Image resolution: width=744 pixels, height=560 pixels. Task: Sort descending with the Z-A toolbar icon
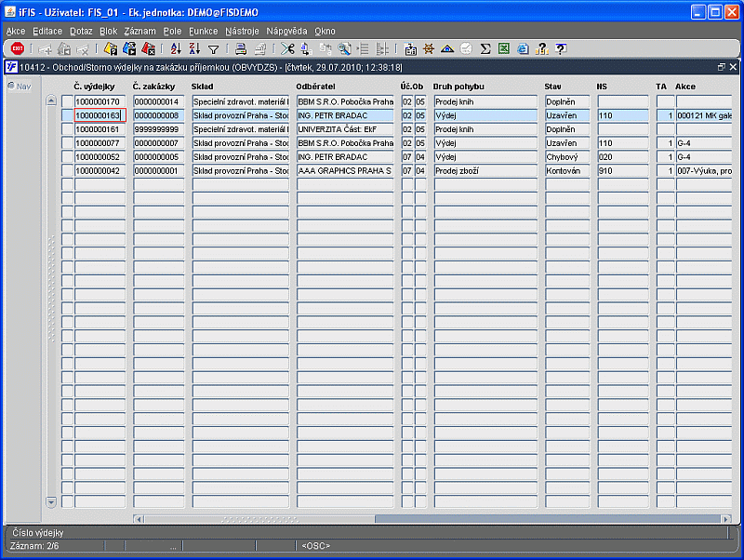[x=194, y=48]
